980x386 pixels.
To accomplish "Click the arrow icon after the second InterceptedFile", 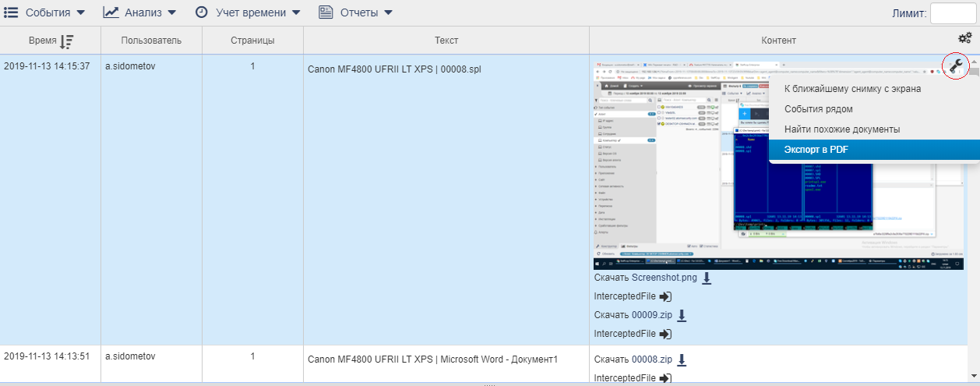I will 665,334.
